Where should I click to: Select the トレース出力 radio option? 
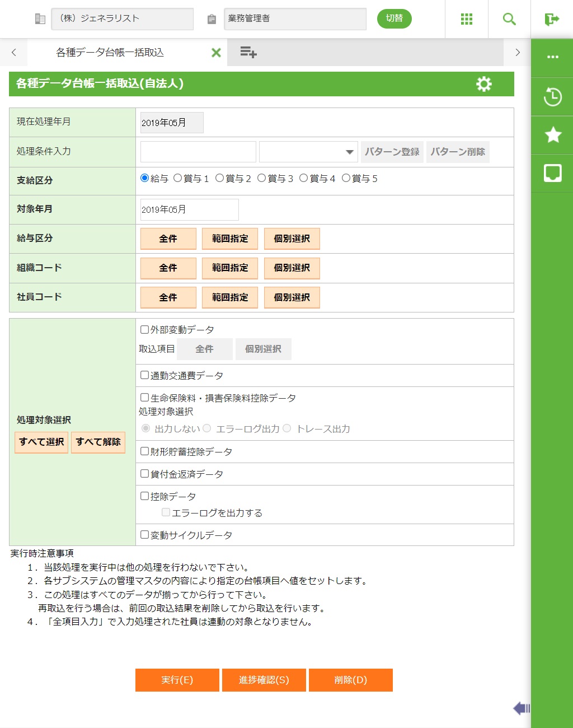coord(287,428)
